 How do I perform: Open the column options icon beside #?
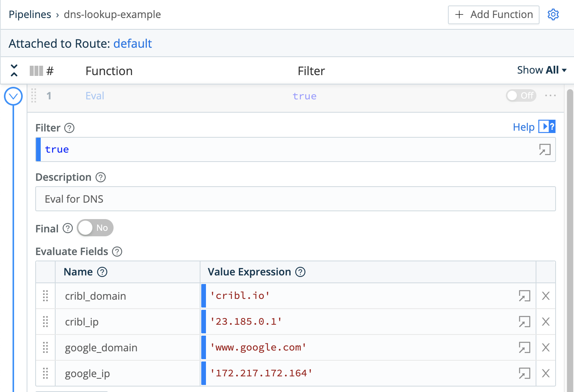[37, 70]
